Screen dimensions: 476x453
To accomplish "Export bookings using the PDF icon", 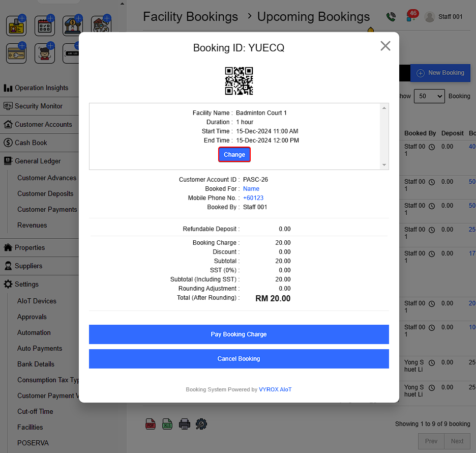I will 151,424.
